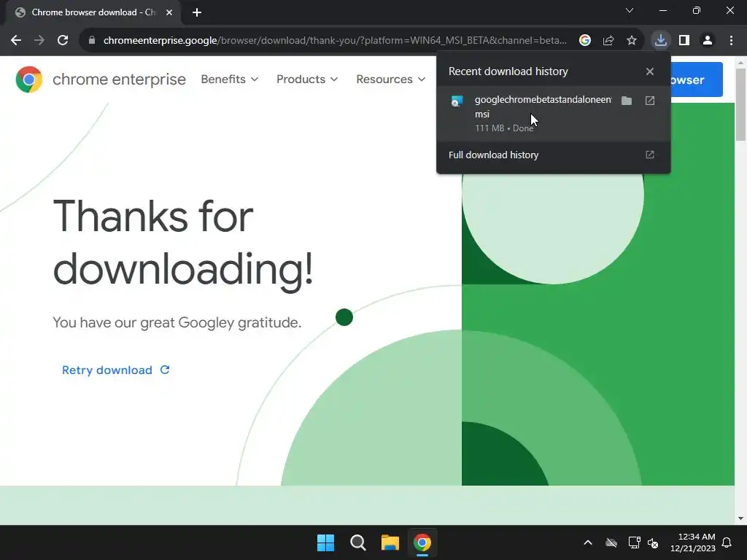
Task: Open the network tray icon
Action: (634, 542)
